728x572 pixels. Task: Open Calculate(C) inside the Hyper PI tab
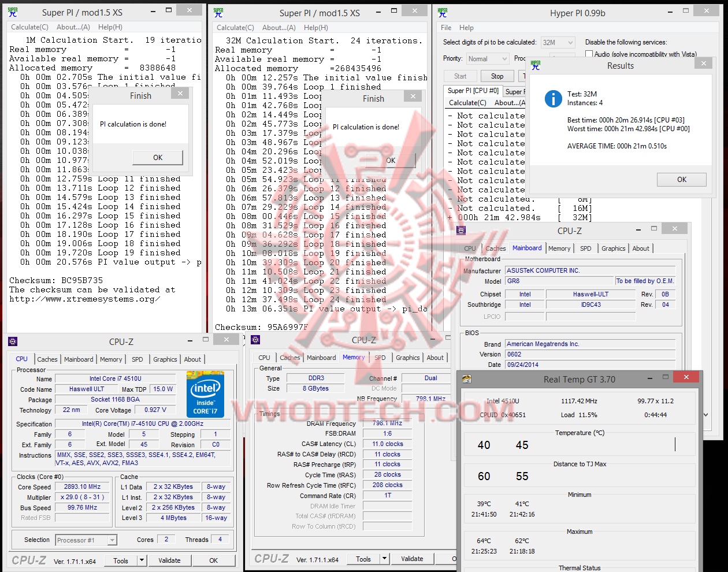[x=468, y=102]
